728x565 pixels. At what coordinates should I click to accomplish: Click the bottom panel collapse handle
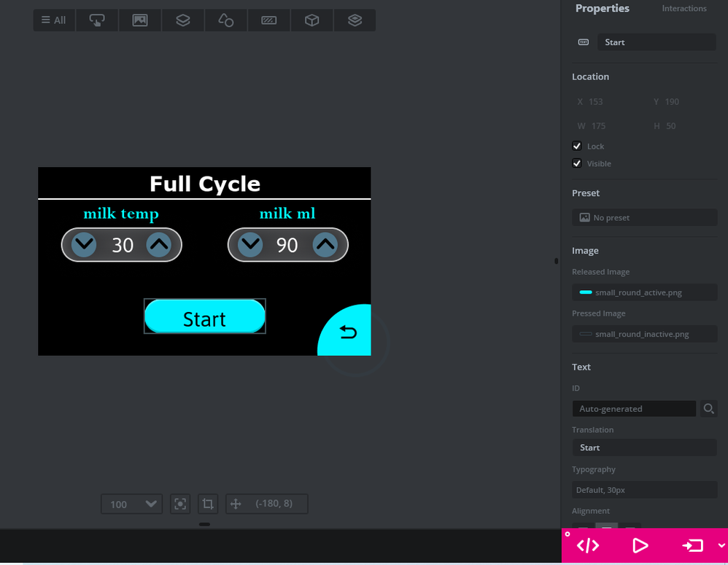pos(204,525)
